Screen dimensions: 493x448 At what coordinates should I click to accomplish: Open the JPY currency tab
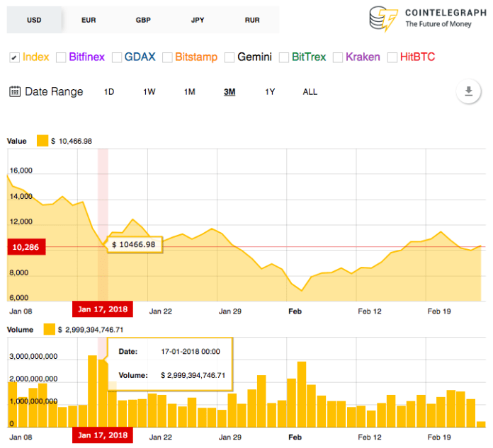coord(198,20)
